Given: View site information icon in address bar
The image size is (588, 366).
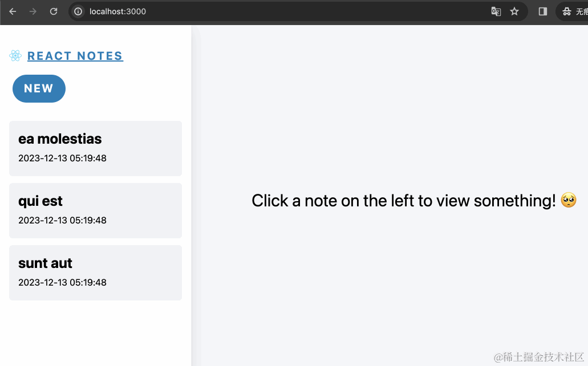Looking at the screenshot, I should [x=79, y=11].
